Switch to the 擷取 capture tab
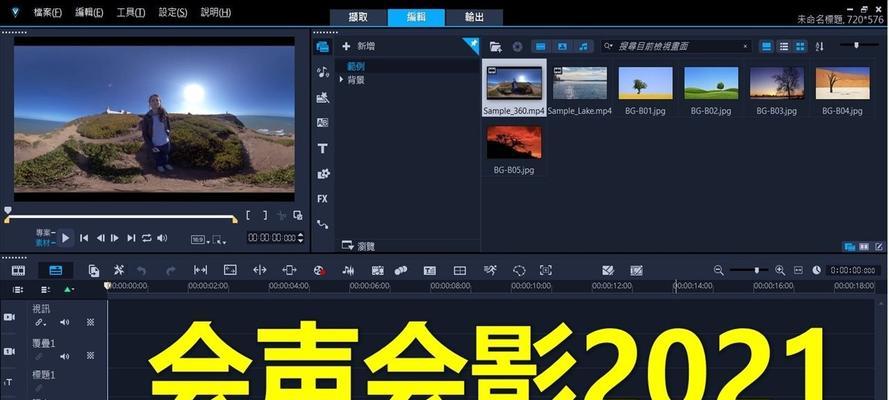 pos(358,17)
